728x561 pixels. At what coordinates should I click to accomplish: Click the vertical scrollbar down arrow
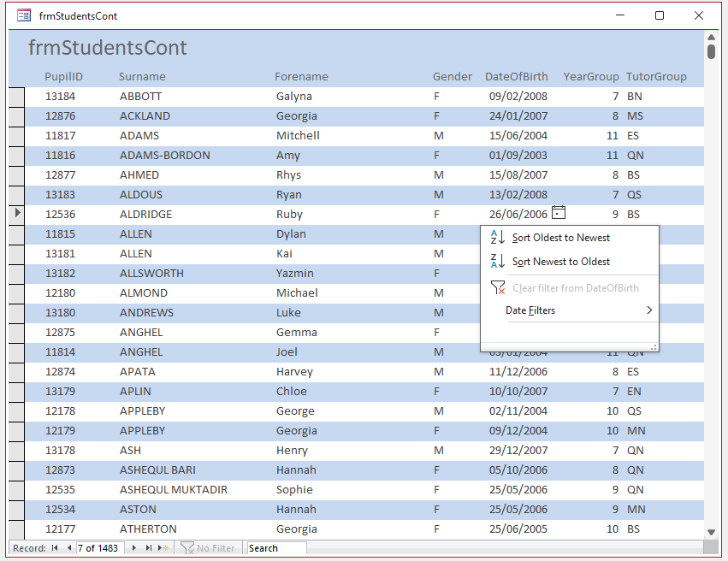[x=711, y=532]
